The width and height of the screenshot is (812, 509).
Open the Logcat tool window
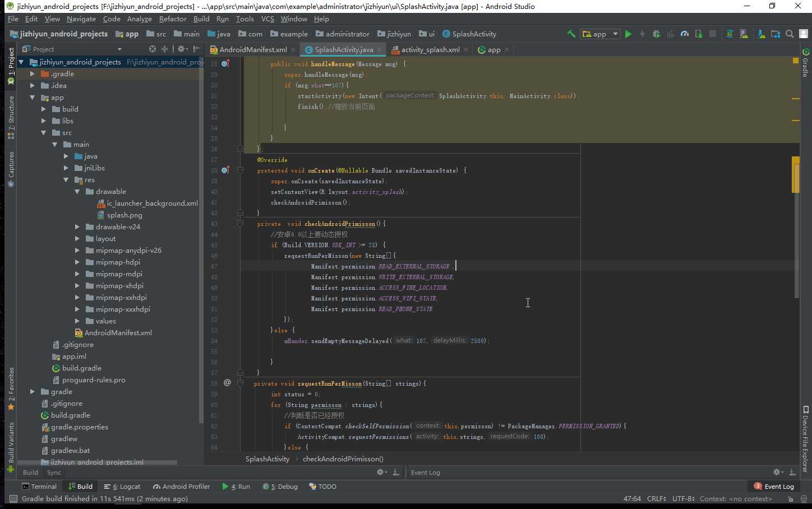[x=122, y=487]
